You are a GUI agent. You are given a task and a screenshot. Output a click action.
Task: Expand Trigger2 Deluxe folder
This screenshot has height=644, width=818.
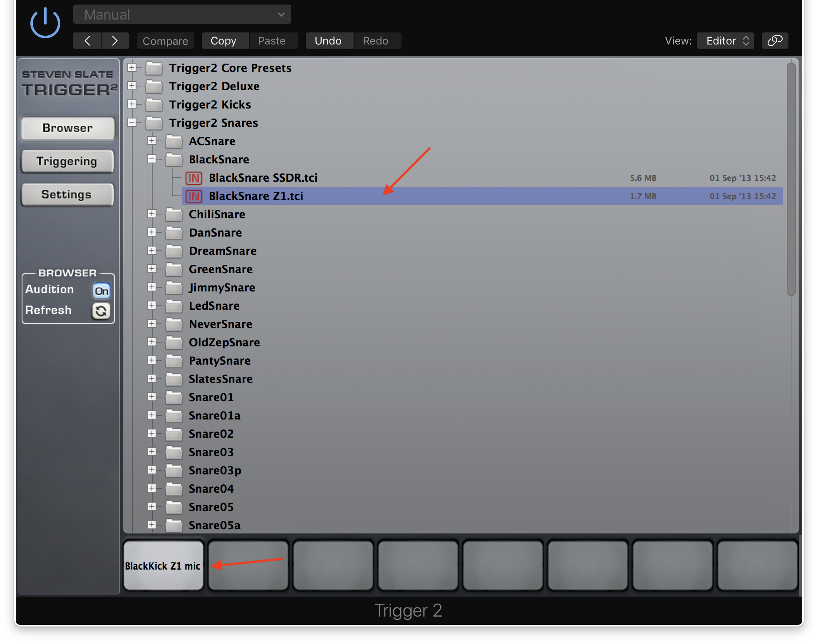132,86
